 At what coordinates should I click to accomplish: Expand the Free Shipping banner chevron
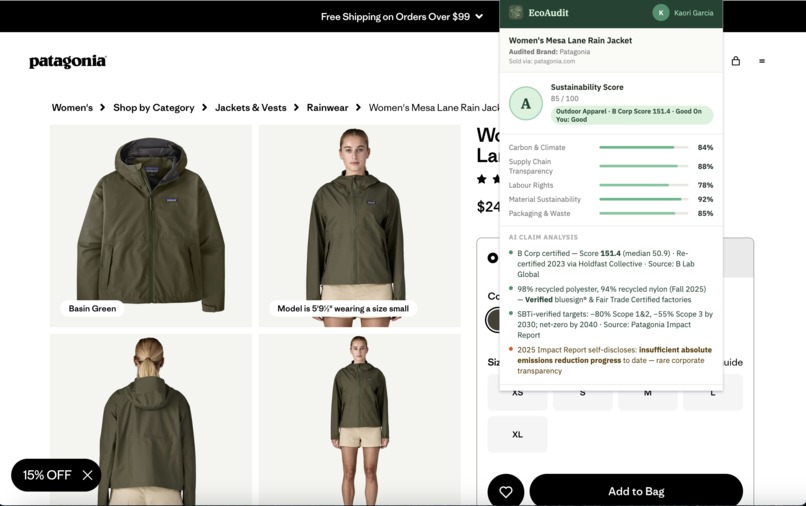479,16
